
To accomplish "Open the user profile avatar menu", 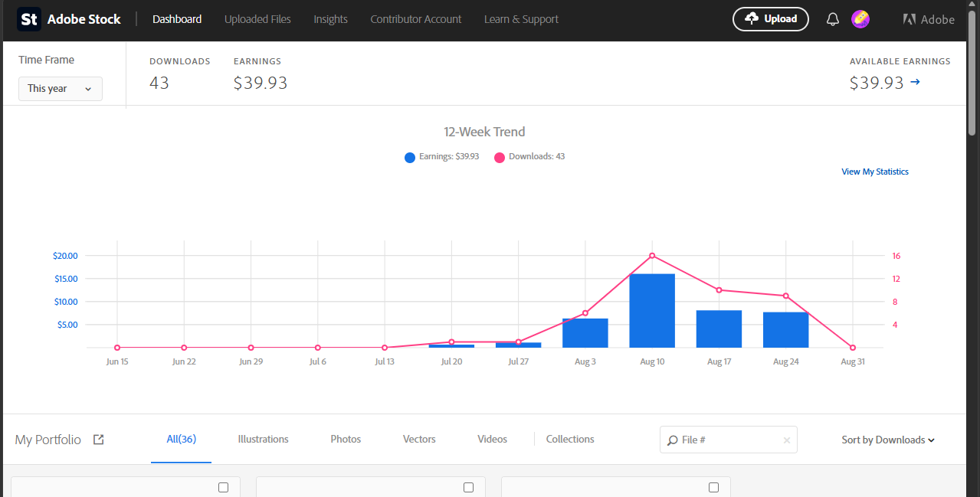I will coord(860,19).
